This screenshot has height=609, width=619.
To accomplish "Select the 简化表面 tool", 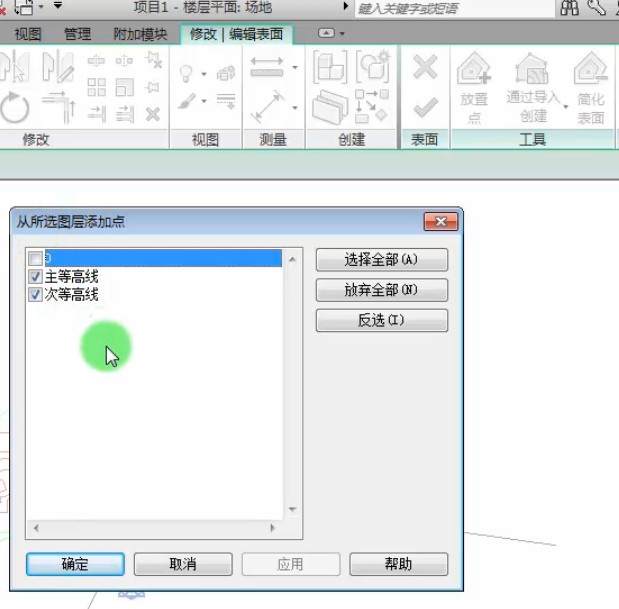I will point(591,88).
